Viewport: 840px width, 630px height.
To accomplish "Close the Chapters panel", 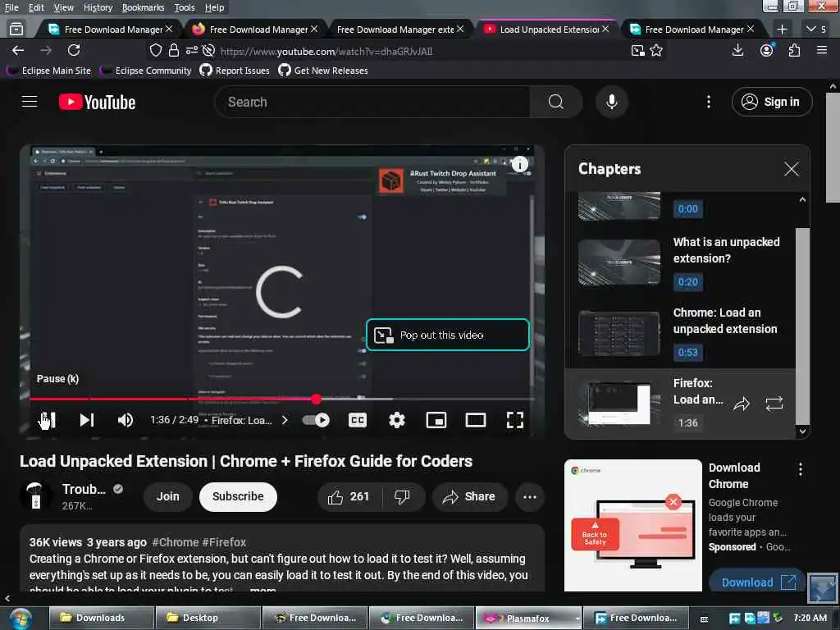I will point(792,169).
